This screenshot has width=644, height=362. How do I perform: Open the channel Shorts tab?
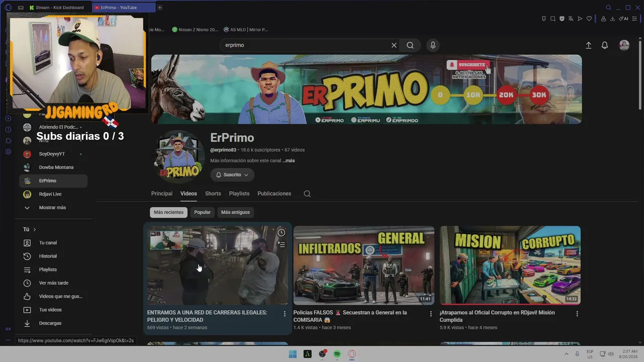(213, 194)
